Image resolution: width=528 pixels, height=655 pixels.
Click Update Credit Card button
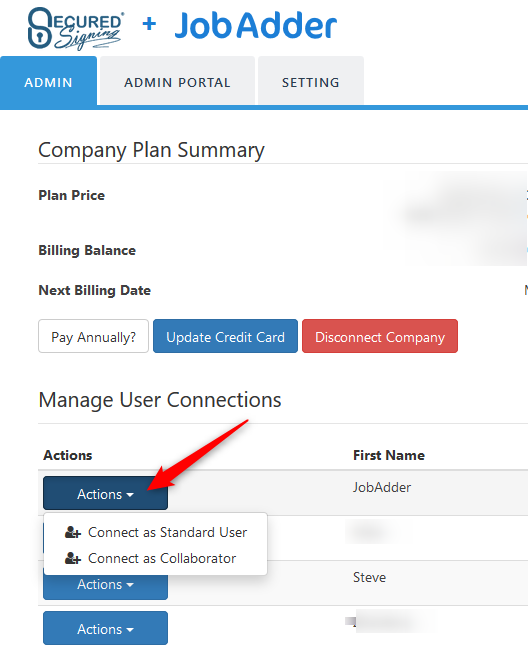[x=225, y=336]
